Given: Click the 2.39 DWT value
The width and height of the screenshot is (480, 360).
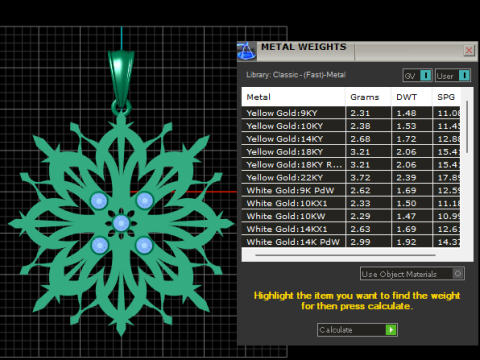Looking at the screenshot, I should pos(406,177).
